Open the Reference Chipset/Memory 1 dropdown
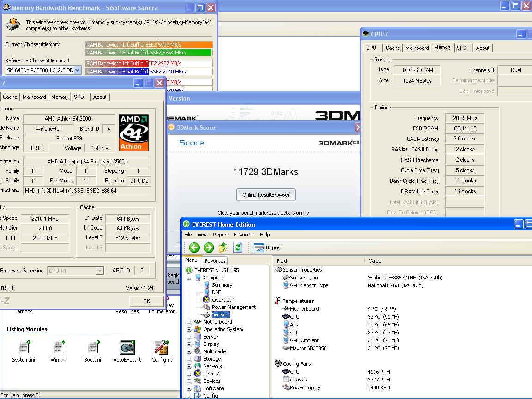The image size is (532, 399). tap(78, 70)
